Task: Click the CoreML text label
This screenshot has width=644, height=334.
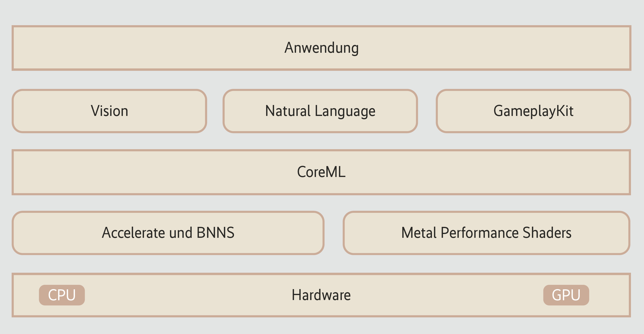Action: [x=321, y=172]
